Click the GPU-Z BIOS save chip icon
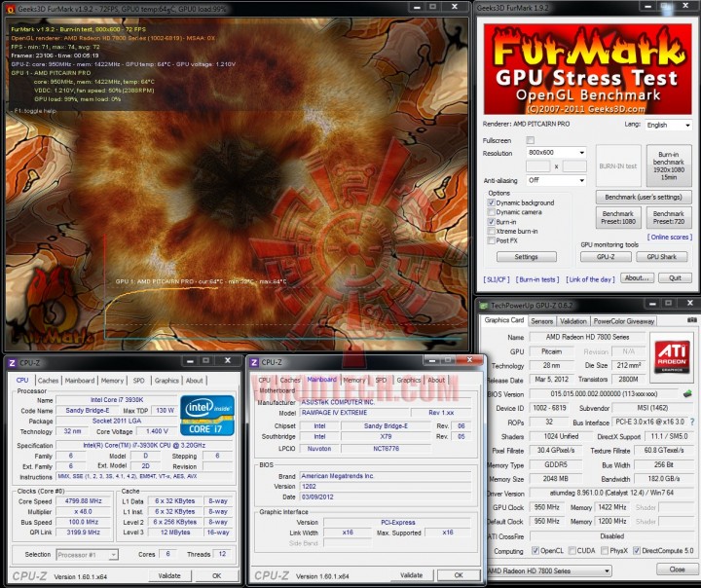Image resolution: width=701 pixels, height=588 pixels. [x=687, y=394]
